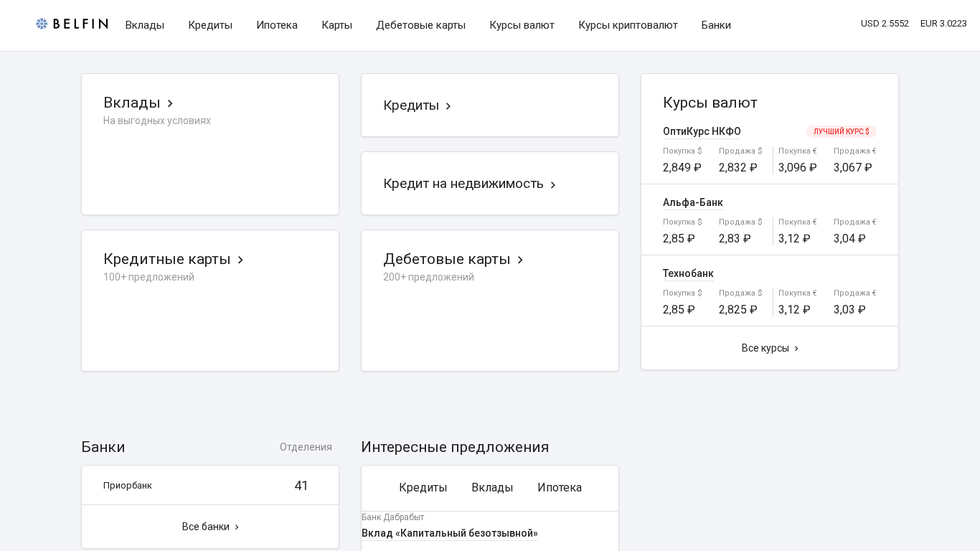The image size is (980, 551).
Task: Switch to the Вклады offers tab
Action: (492, 488)
